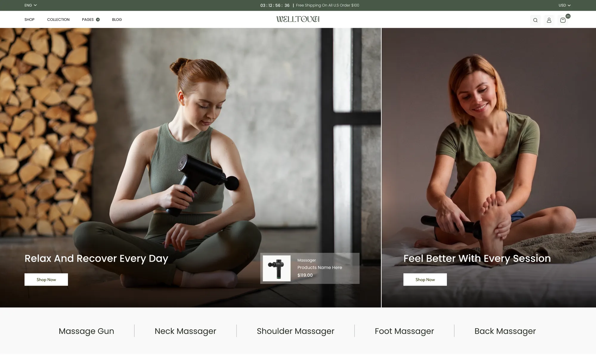Open the Massage Gun category
Screen dimensions: 596x364
pyautogui.click(x=86, y=331)
